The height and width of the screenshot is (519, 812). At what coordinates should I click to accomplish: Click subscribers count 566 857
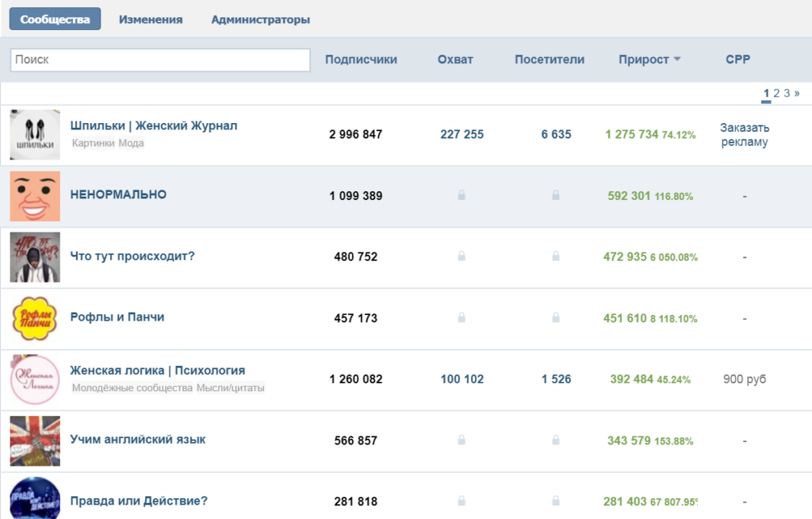(x=356, y=440)
